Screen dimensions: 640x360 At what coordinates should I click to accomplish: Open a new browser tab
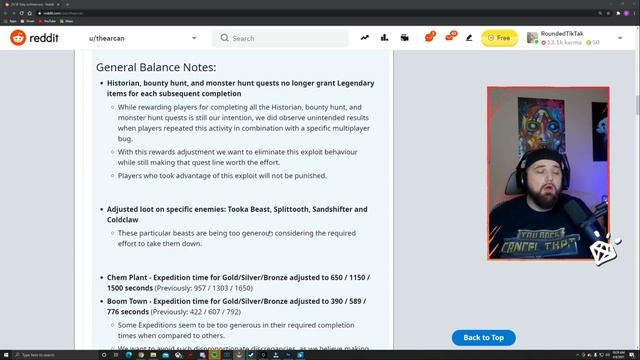click(67, 4)
